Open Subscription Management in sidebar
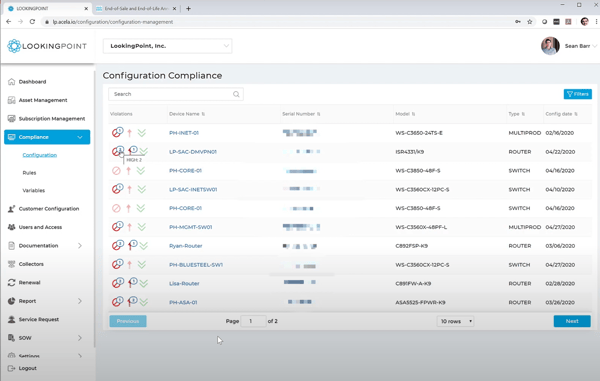Screen dimensions: 600x381 52,119
